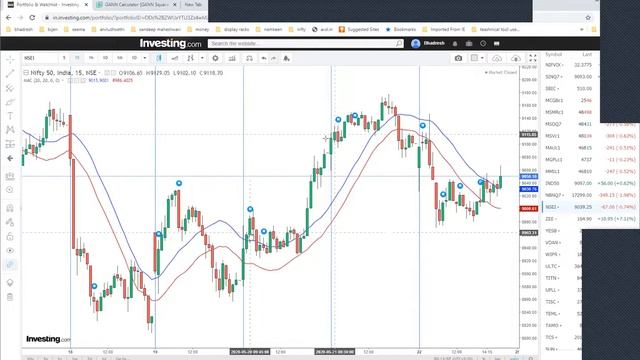Select the crosshair cursor tool
Viewport: 640px width, 360px height.
[x=10, y=60]
